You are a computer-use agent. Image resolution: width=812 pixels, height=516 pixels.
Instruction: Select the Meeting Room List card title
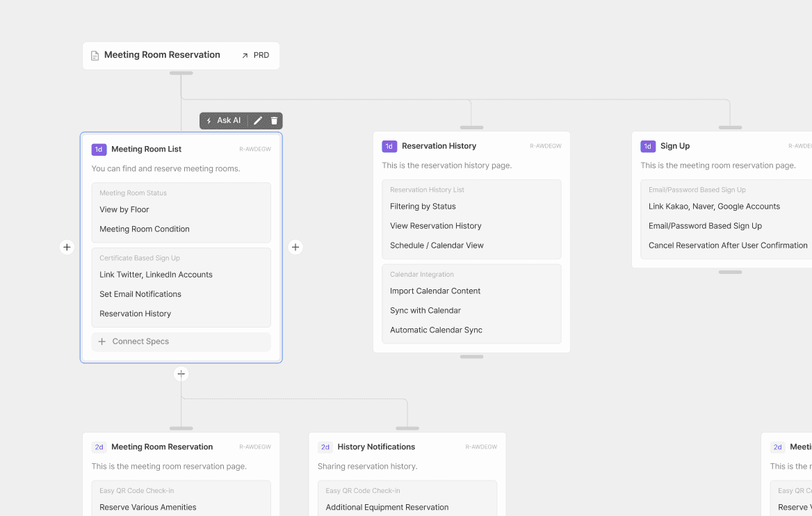(147, 150)
